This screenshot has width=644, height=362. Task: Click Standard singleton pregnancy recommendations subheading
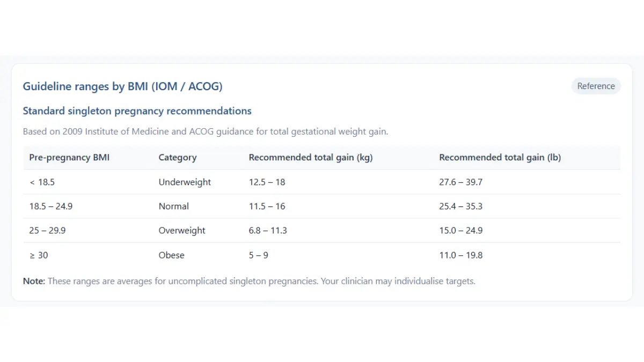(137, 111)
